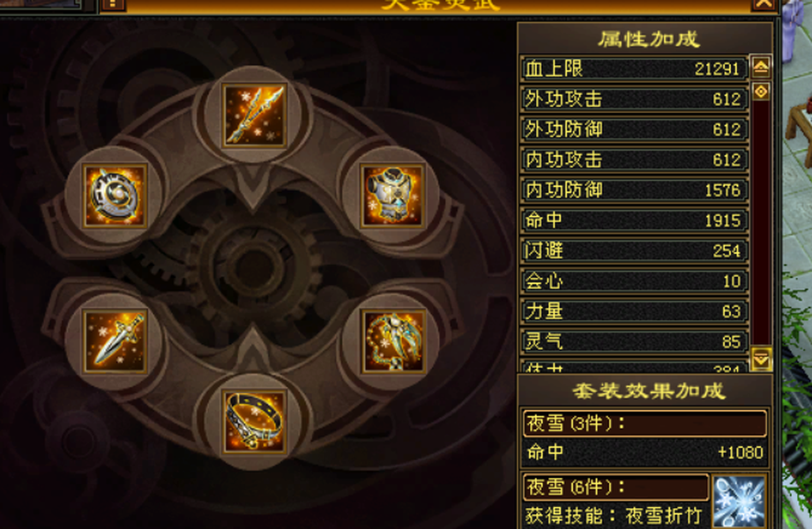
Task: Select the necklace pendant slot icon
Action: pyautogui.click(x=393, y=341)
